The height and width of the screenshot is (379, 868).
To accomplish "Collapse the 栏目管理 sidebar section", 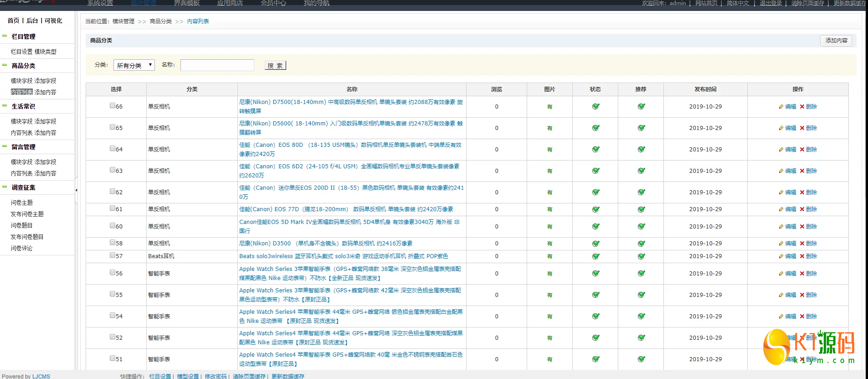I will pyautogui.click(x=5, y=36).
